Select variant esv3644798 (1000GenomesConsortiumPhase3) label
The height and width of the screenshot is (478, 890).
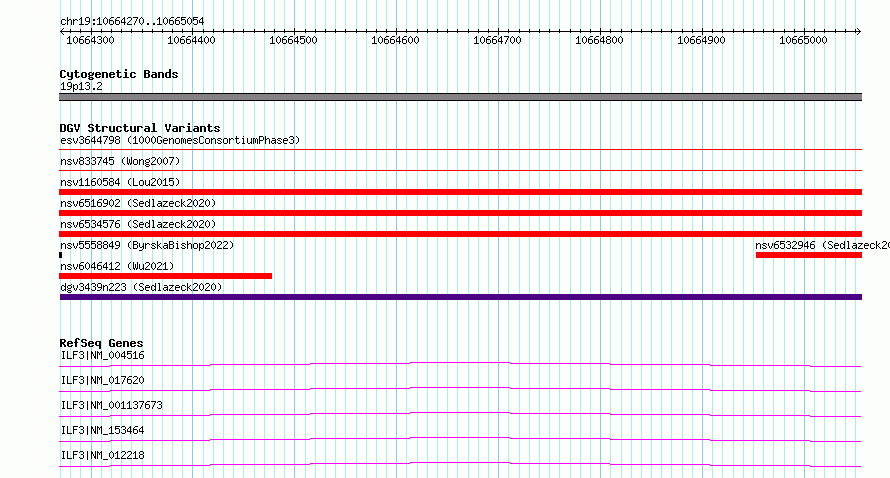180,140
